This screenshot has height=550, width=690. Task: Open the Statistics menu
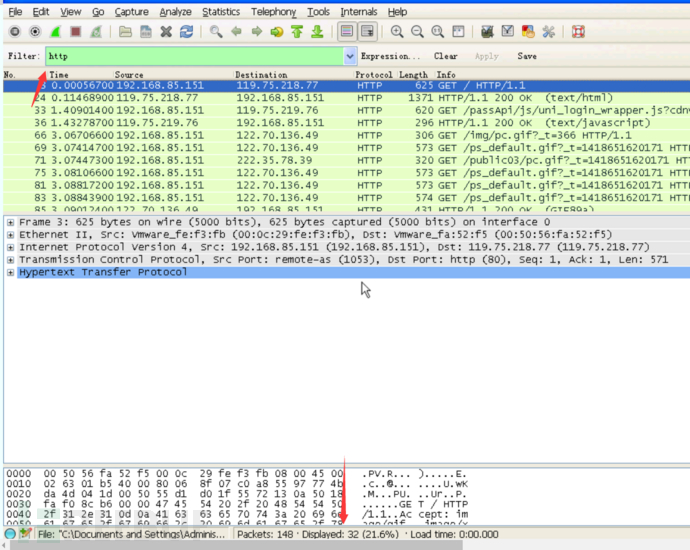click(221, 12)
